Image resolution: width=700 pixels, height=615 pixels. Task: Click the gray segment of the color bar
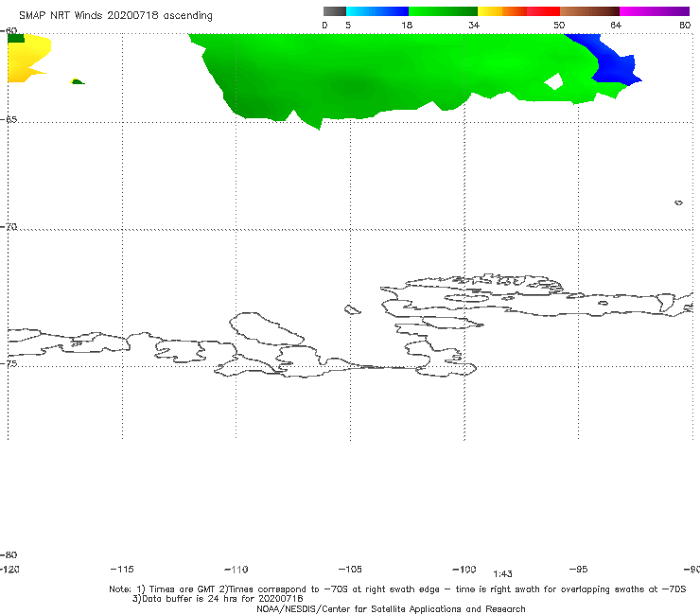(x=334, y=11)
